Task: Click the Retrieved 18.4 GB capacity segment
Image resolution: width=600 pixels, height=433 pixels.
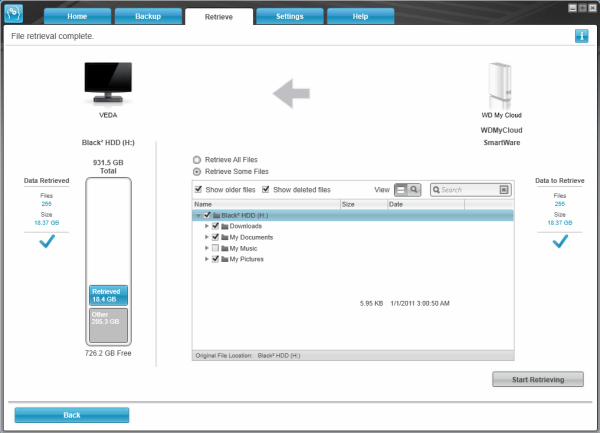Action: point(108,295)
